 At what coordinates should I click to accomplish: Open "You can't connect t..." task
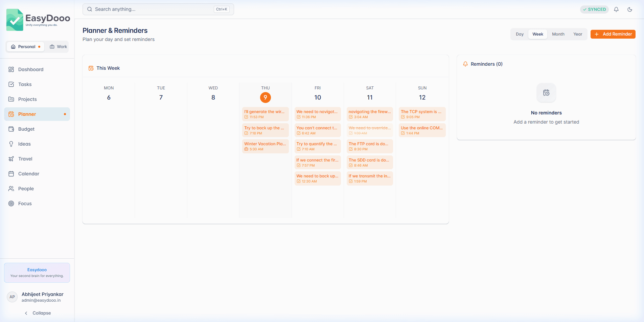click(x=318, y=130)
